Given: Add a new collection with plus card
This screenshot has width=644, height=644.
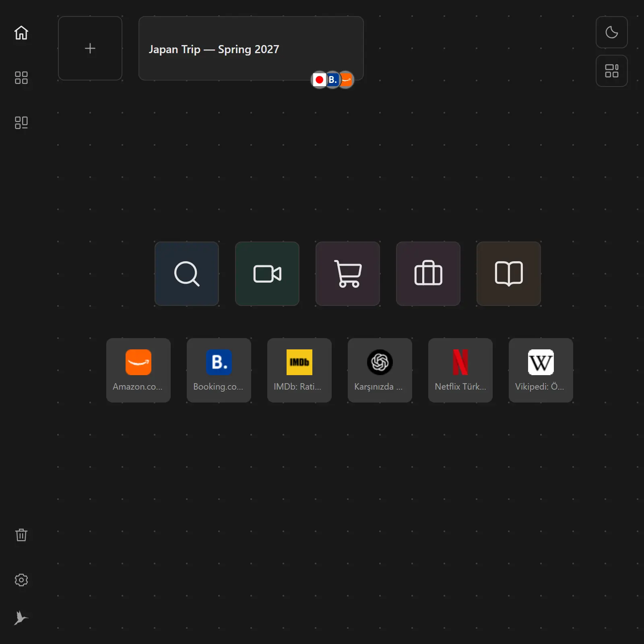Looking at the screenshot, I should pos(90,48).
